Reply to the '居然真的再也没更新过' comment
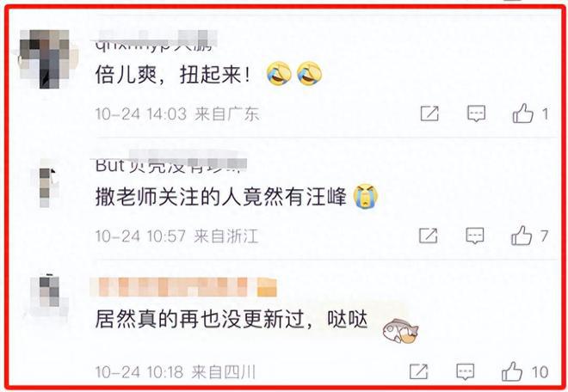This screenshot has height=392, width=568. click(x=465, y=371)
